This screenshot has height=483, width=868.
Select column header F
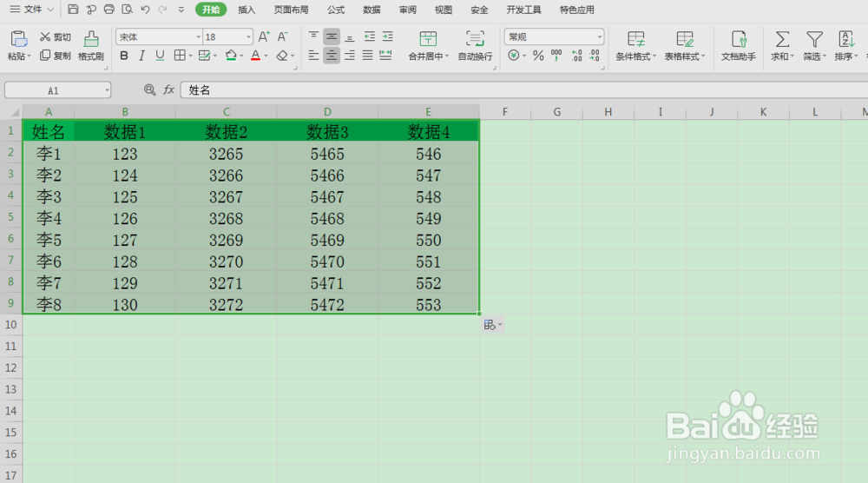[505, 112]
